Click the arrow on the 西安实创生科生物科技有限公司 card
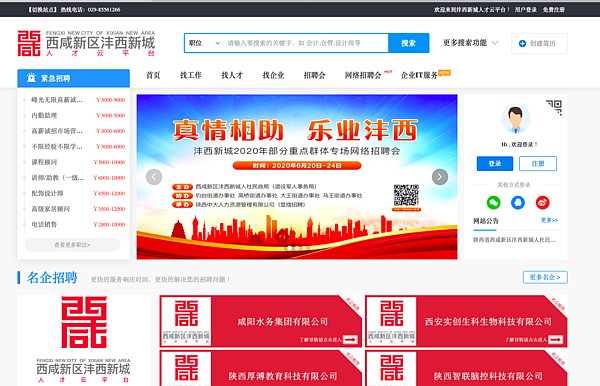600x386 pixels. pyautogui.click(x=556, y=339)
